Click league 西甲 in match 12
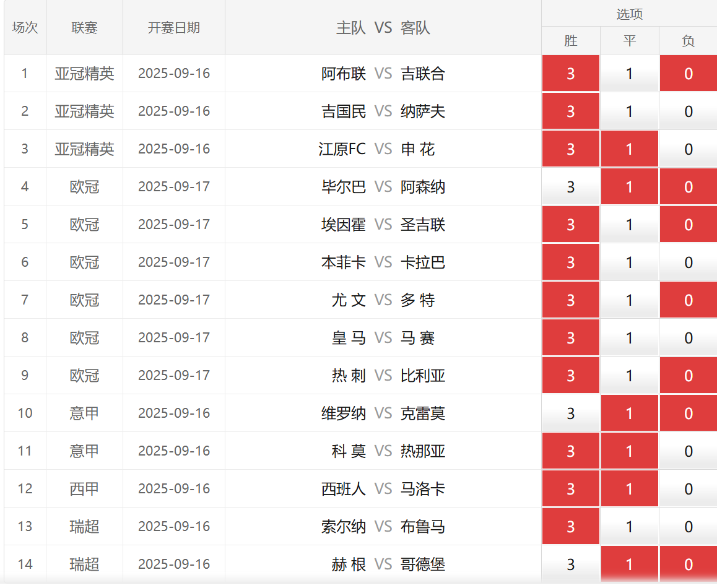 coord(85,488)
